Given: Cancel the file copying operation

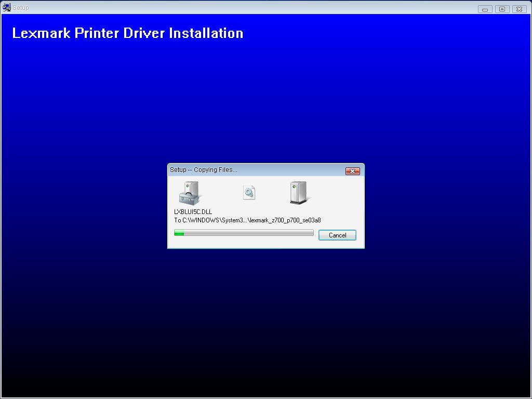Looking at the screenshot, I should [337, 235].
